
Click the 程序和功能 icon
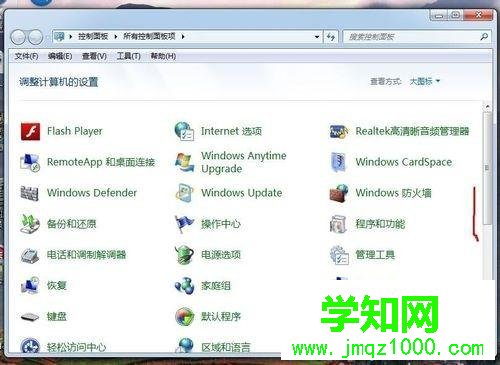[x=339, y=224]
